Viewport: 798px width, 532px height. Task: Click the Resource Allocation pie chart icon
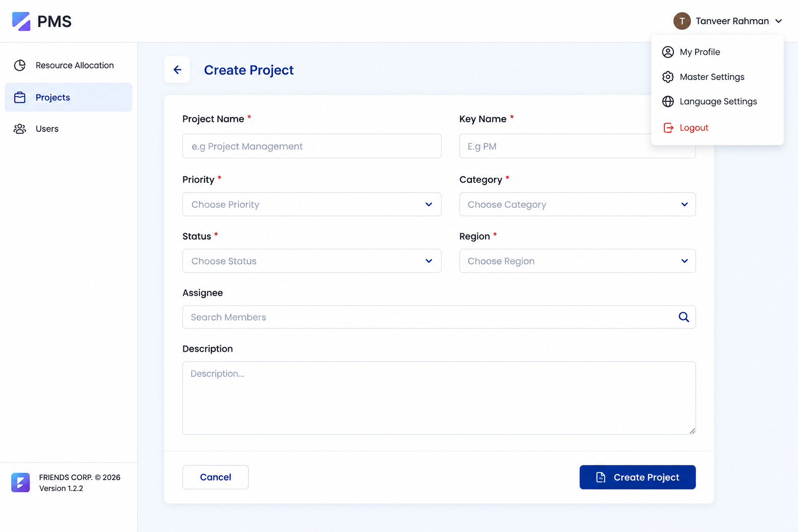(20, 65)
